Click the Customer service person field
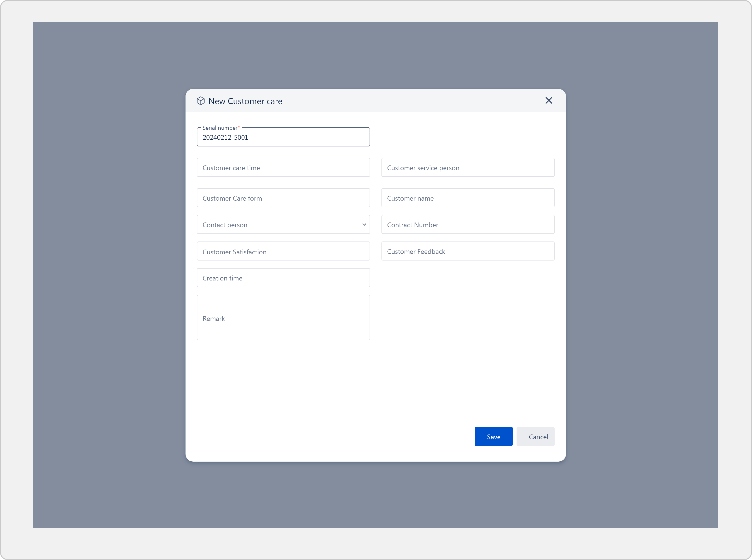 click(468, 168)
